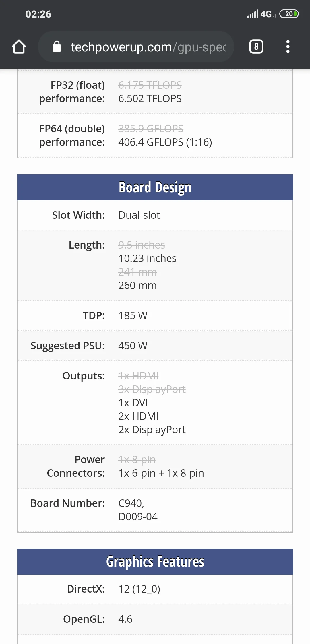The image size is (310, 644).
Task: Tap the status bar clock showing 02:26
Action: click(x=38, y=14)
